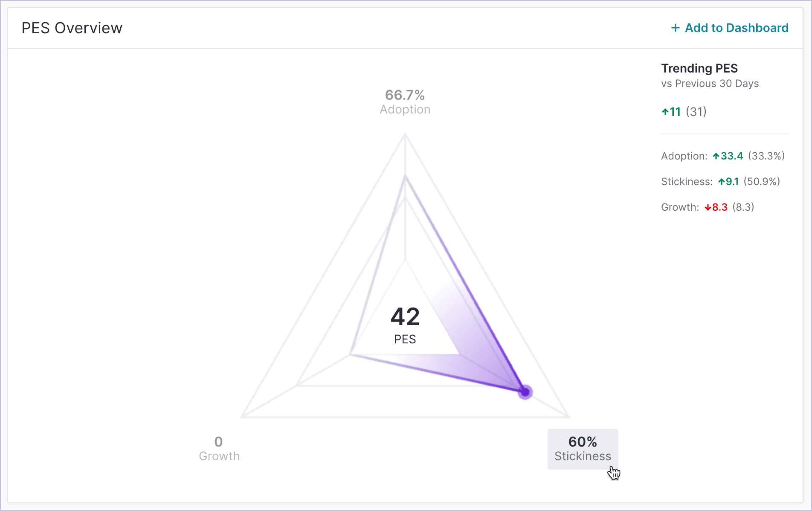The width and height of the screenshot is (812, 511).
Task: Click the red down arrow for Growth
Action: [708, 208]
